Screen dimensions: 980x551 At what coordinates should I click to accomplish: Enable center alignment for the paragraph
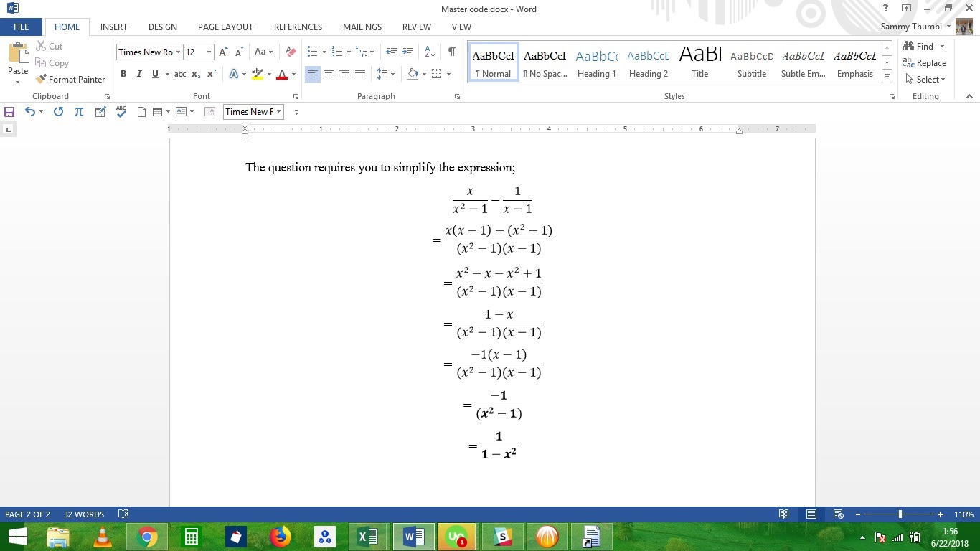(329, 74)
